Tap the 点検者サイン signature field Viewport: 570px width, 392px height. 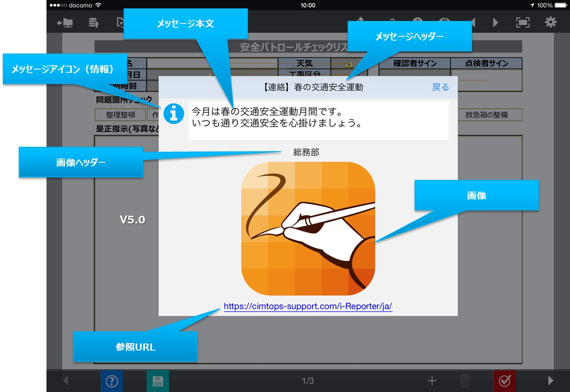click(x=487, y=79)
